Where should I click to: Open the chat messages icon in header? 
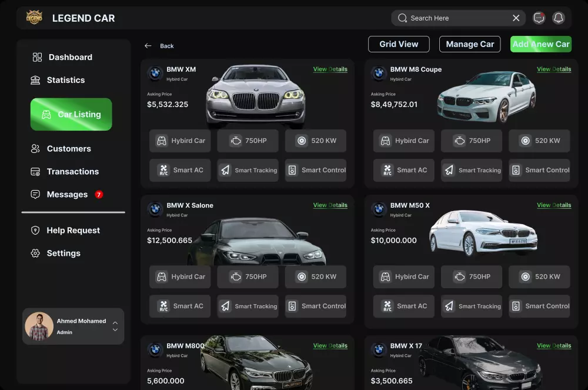539,18
